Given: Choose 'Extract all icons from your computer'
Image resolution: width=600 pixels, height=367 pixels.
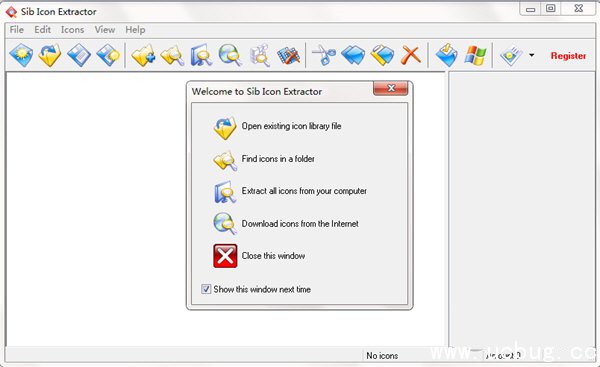Looking at the screenshot, I should point(304,191).
